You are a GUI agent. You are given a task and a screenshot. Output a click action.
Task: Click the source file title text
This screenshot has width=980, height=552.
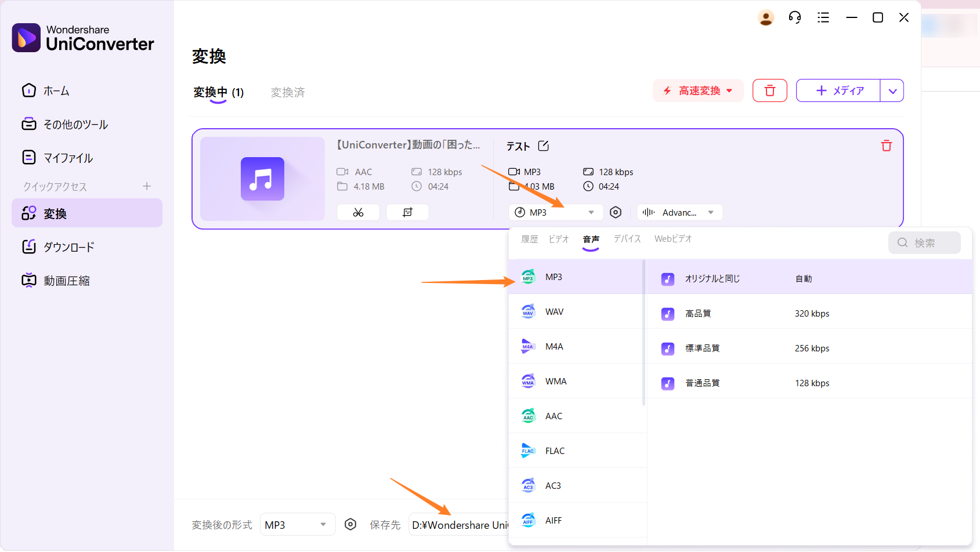[x=408, y=145]
